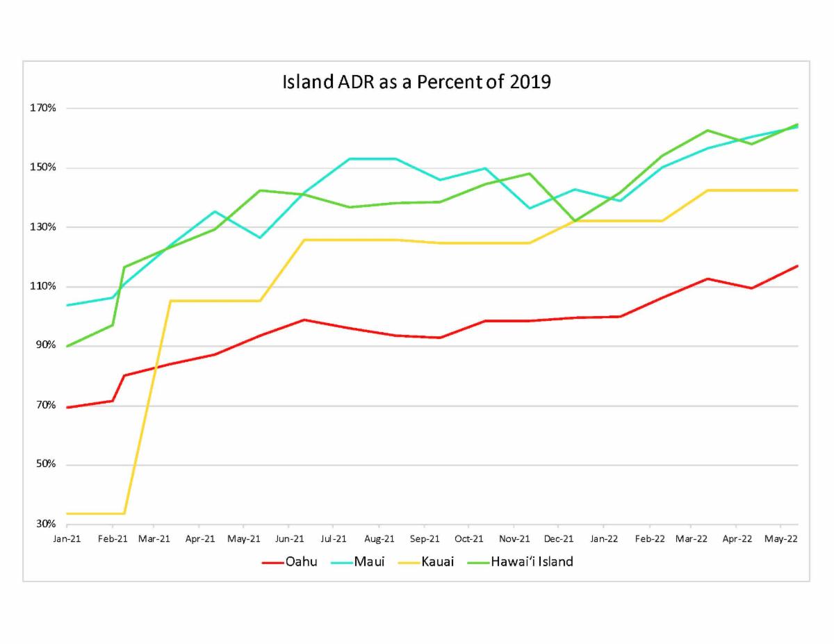Click the 150% y-axis label

[x=42, y=167]
